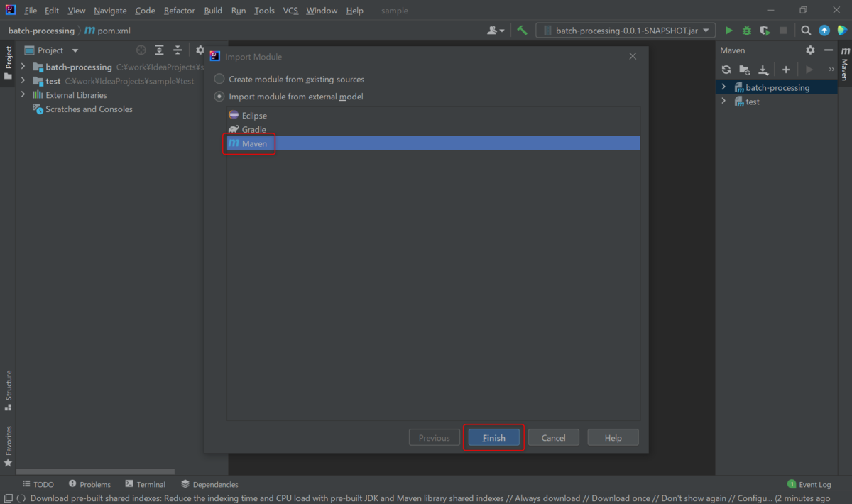The height and width of the screenshot is (504, 852).
Task: Choose Gradle in external model list
Action: (x=433, y=129)
